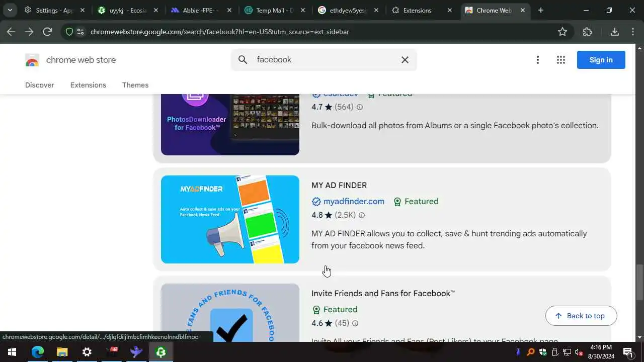Open File Explorer from taskbar
The width and height of the screenshot is (644, 362).
(x=62, y=352)
